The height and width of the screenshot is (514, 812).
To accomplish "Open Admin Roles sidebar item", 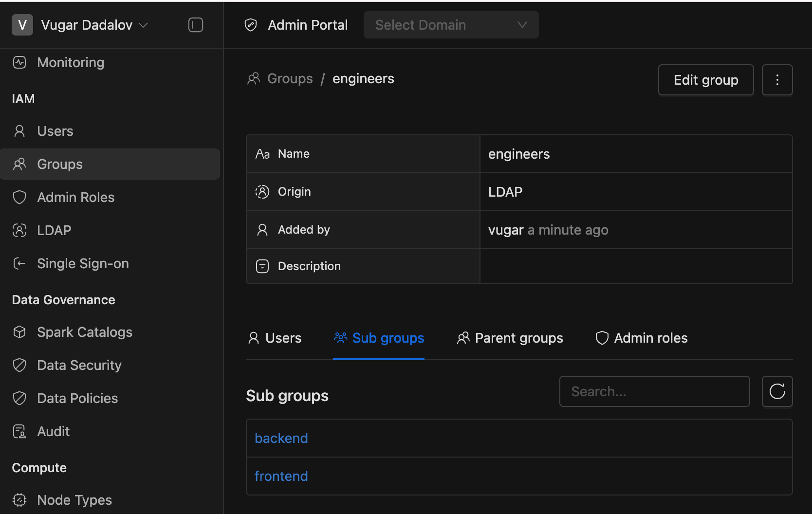I will point(76,197).
